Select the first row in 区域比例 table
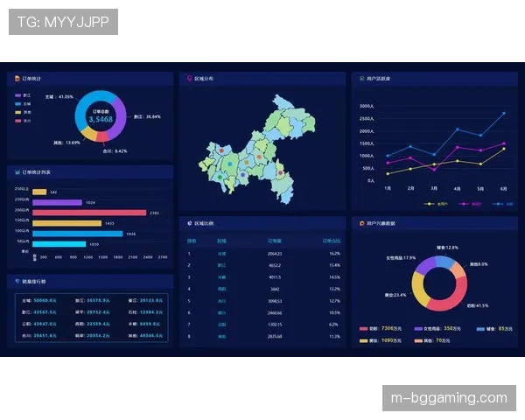525x420 pixels. [262, 252]
